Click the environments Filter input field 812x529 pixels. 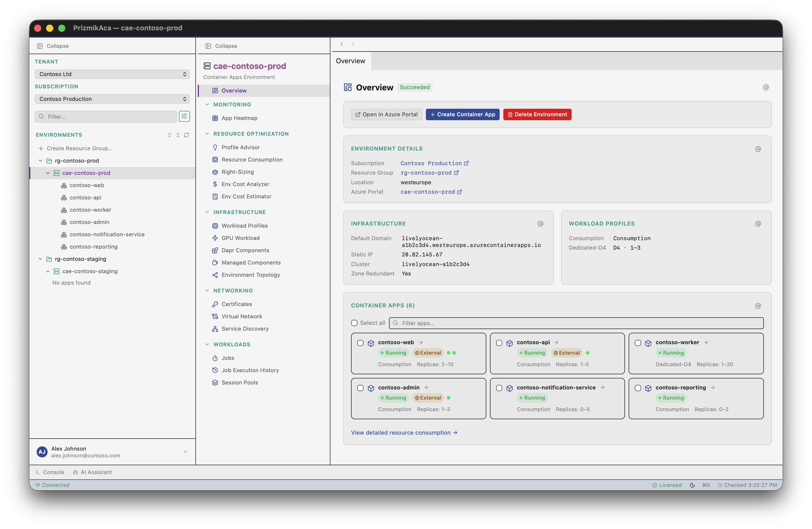pyautogui.click(x=106, y=117)
